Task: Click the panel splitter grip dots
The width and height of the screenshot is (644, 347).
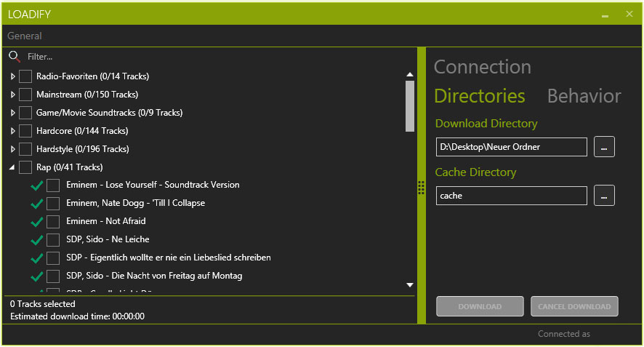Action: pyautogui.click(x=421, y=188)
